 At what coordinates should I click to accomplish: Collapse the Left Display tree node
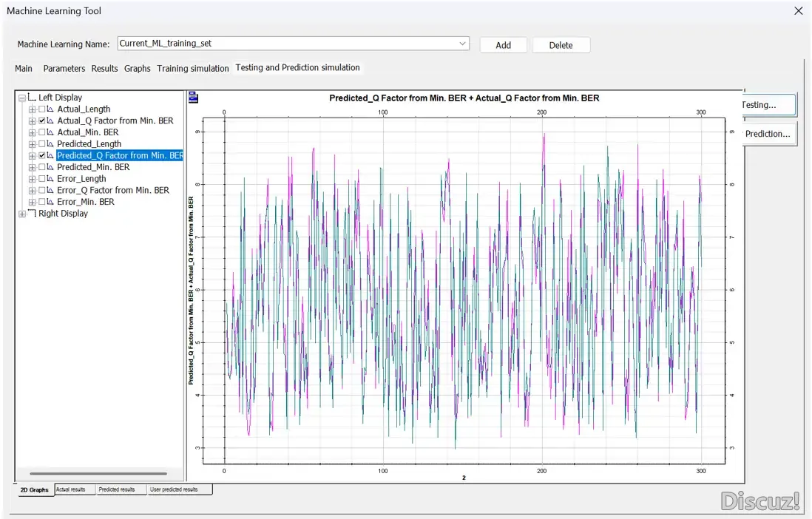click(x=22, y=98)
